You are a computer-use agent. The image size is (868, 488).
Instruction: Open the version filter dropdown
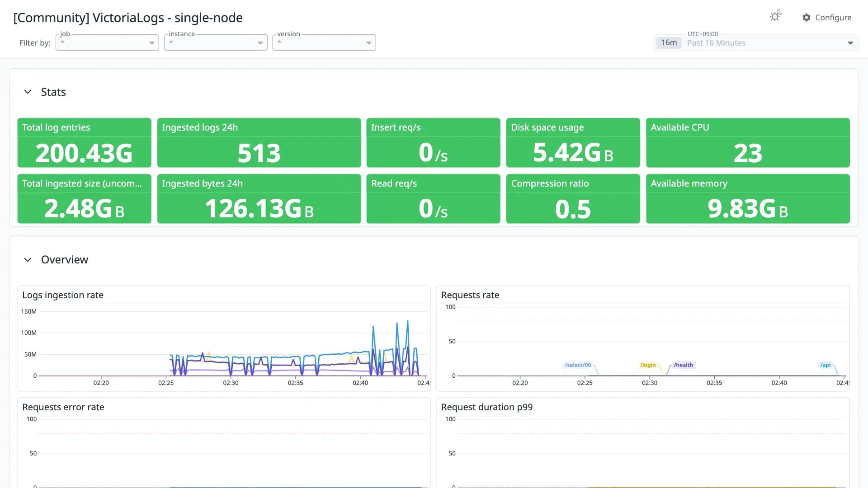324,42
